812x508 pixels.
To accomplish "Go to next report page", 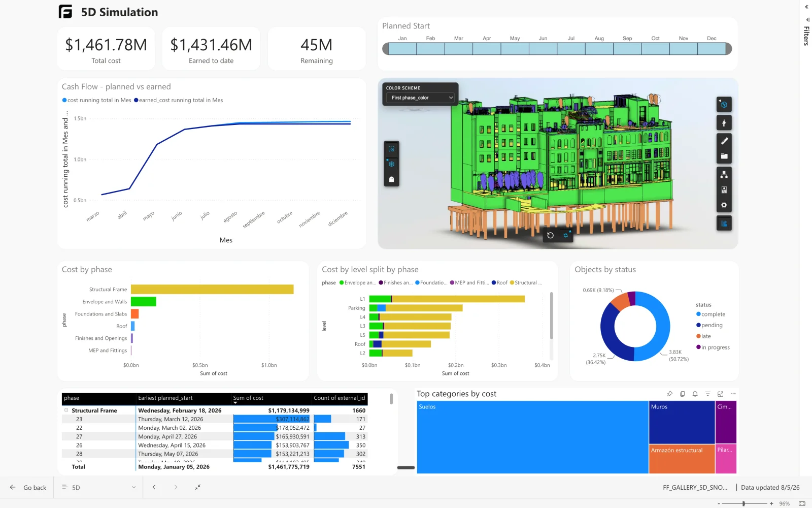I will click(x=176, y=487).
